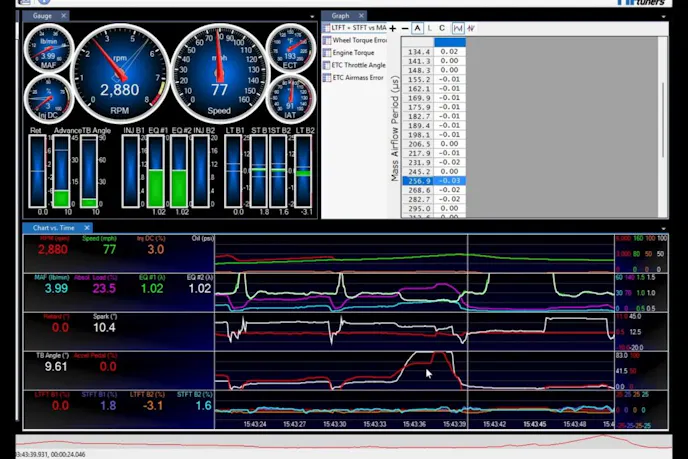Viewport: 688px width, 459px height.
Task: Click the log overview timeline strip at bottom
Action: [340, 443]
